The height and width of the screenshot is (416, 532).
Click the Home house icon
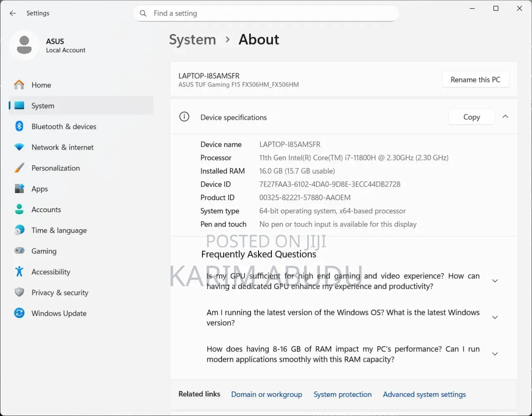19,85
